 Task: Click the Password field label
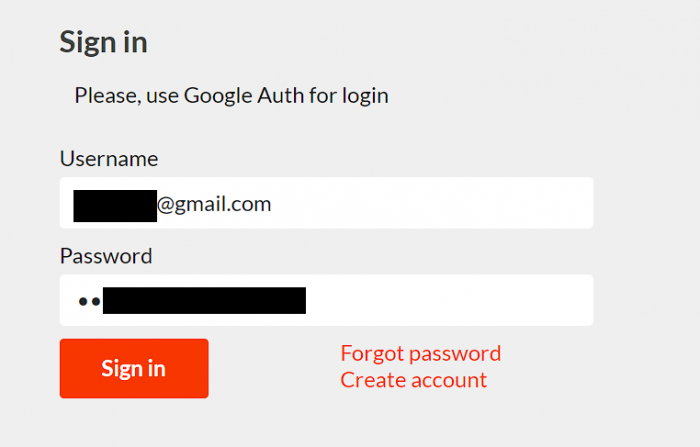(x=106, y=255)
